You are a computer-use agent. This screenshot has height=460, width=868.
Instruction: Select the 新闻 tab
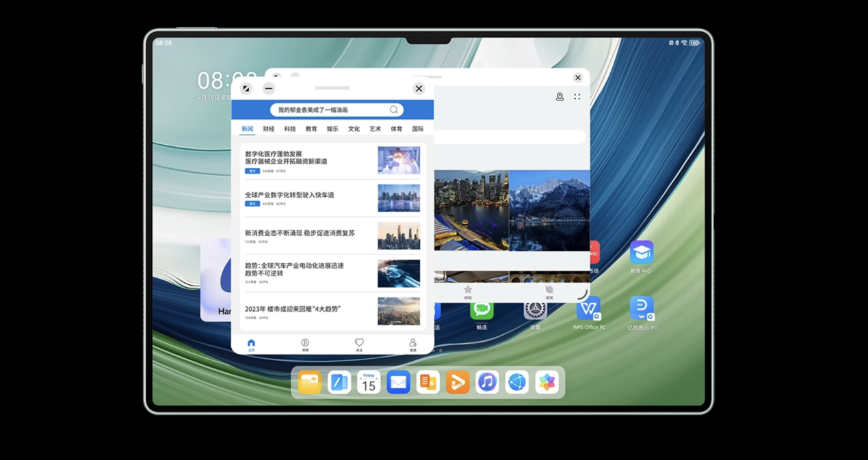pyautogui.click(x=247, y=129)
